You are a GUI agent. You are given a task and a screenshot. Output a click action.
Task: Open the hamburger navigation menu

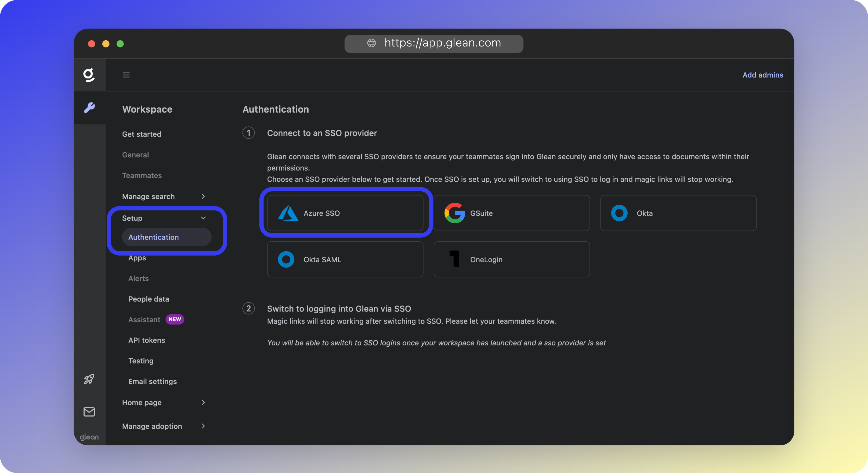126,75
